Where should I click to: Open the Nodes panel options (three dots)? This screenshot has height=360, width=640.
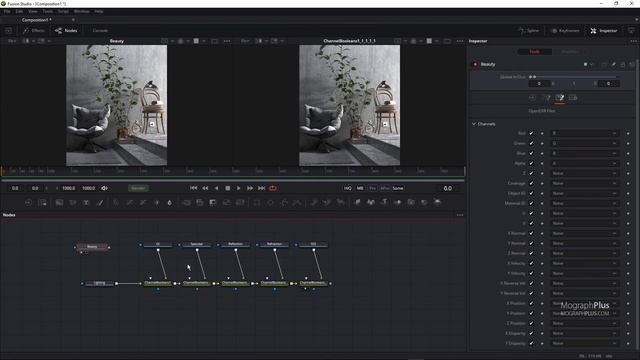pos(460,215)
